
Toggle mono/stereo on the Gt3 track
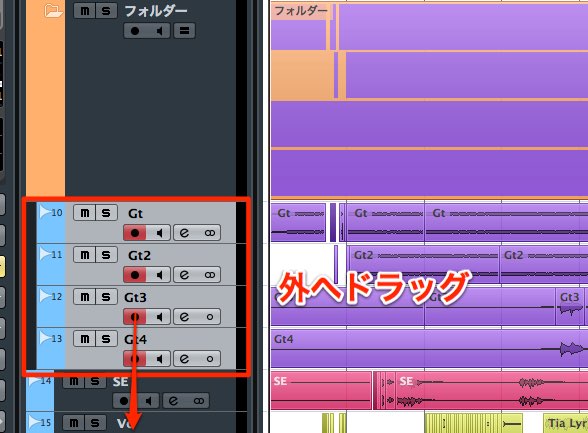[x=209, y=317]
